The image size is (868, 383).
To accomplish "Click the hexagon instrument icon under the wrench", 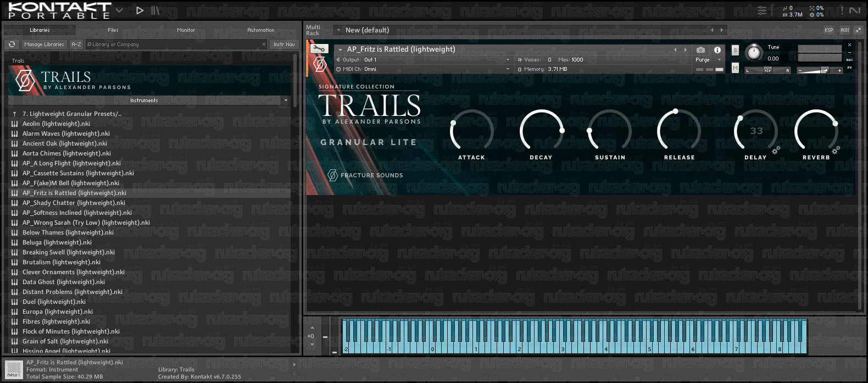I will [320, 64].
